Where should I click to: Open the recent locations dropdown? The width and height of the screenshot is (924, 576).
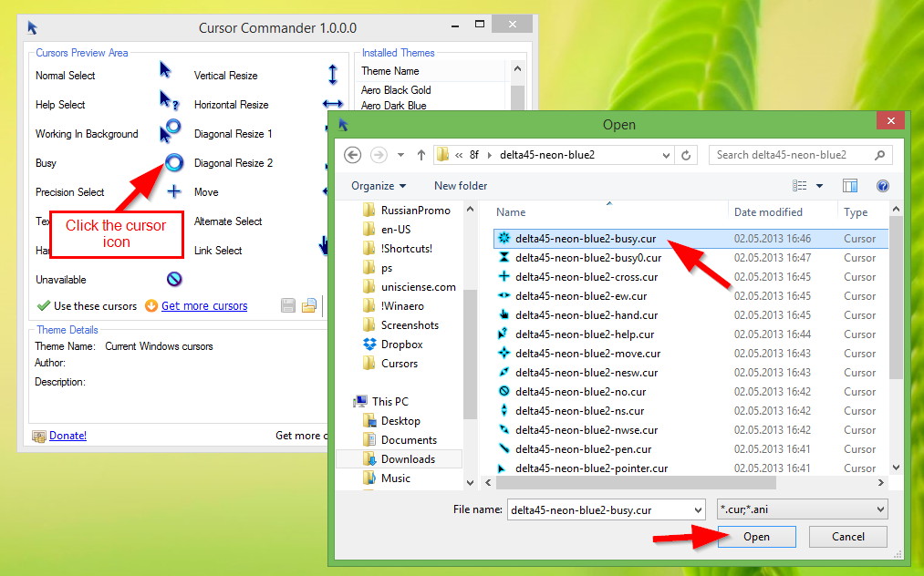click(400, 155)
